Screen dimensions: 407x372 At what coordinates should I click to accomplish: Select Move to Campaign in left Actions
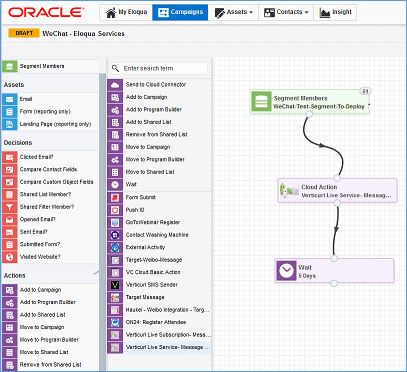point(50,327)
